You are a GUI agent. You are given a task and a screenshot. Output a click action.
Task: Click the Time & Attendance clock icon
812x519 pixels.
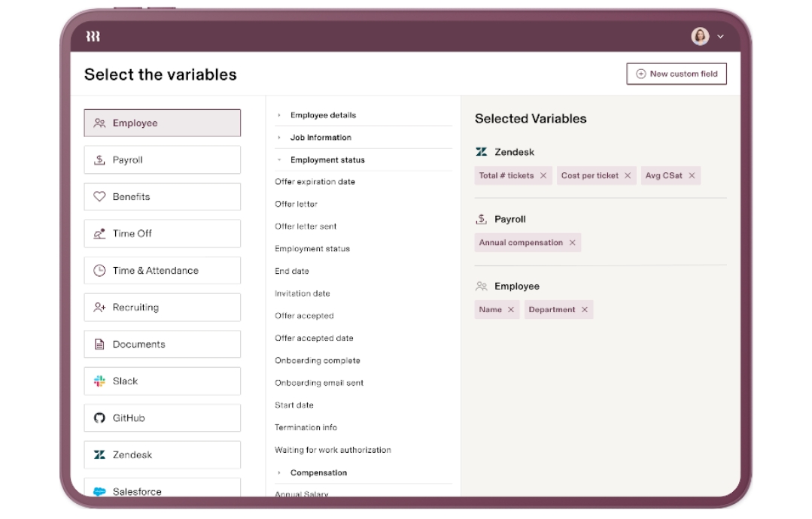(99, 271)
